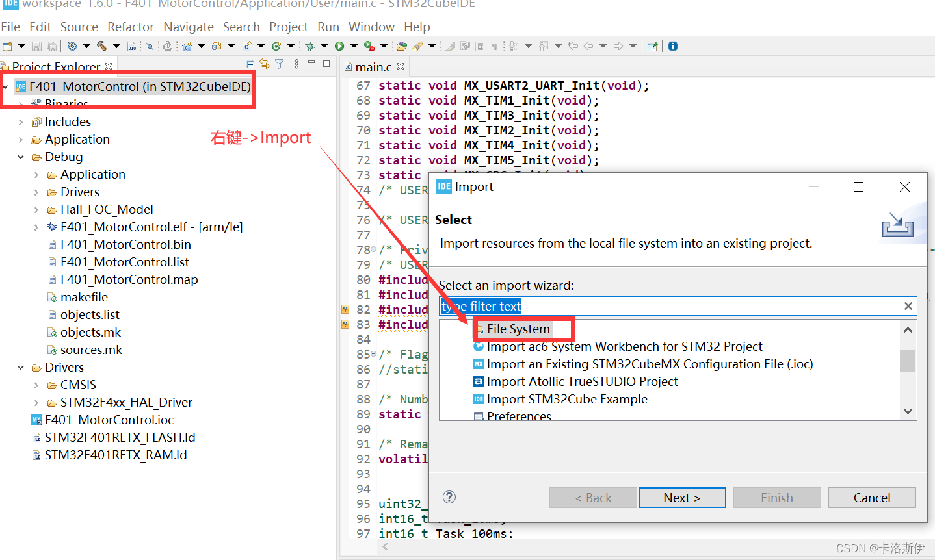Open the Refactor menu

coord(131,27)
